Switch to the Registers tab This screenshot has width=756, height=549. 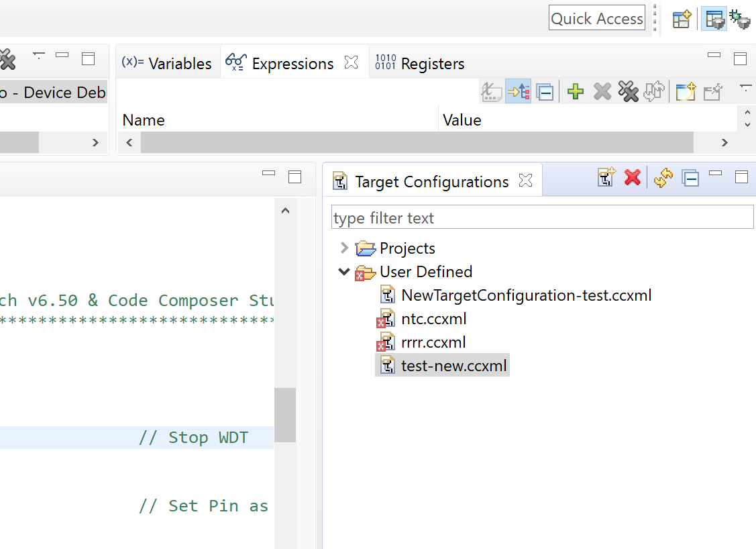[420, 64]
